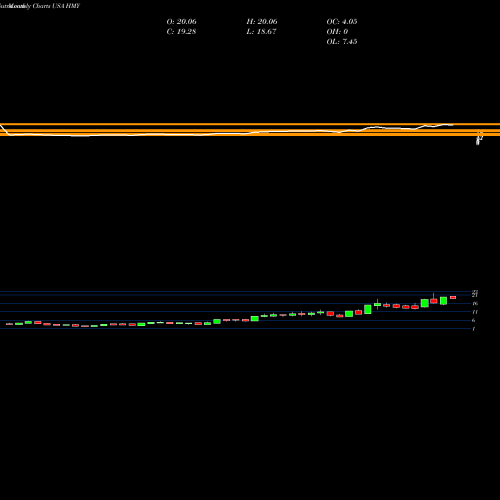Click the OC: 4.05 readout
Screen dimensions: 500x500
pos(342,22)
